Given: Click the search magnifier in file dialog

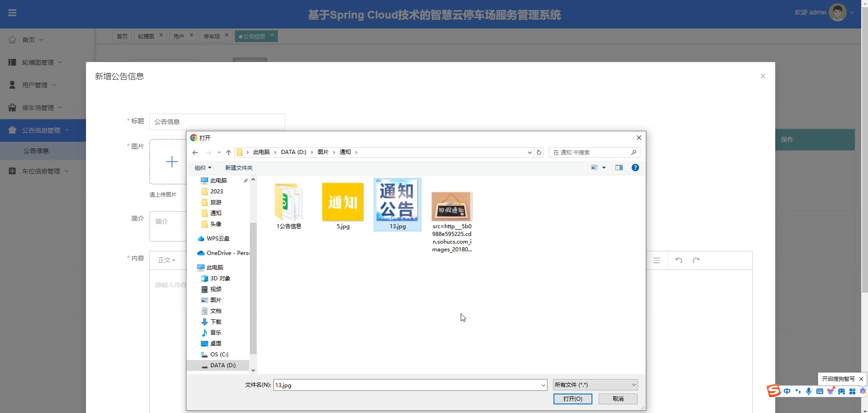Looking at the screenshot, I should (634, 153).
